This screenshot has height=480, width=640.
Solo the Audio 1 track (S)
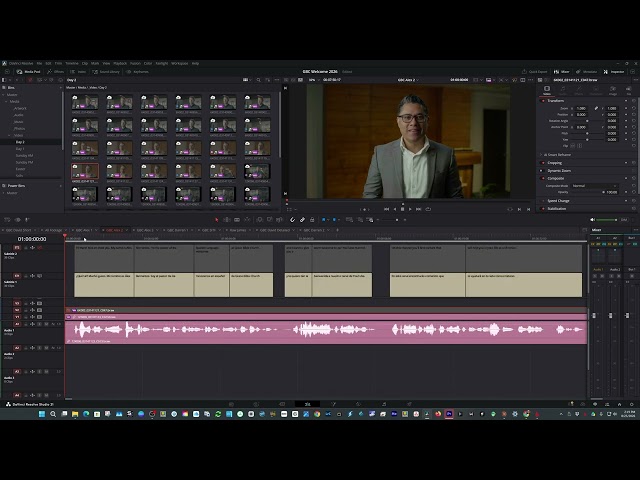pyautogui.click(x=40, y=324)
